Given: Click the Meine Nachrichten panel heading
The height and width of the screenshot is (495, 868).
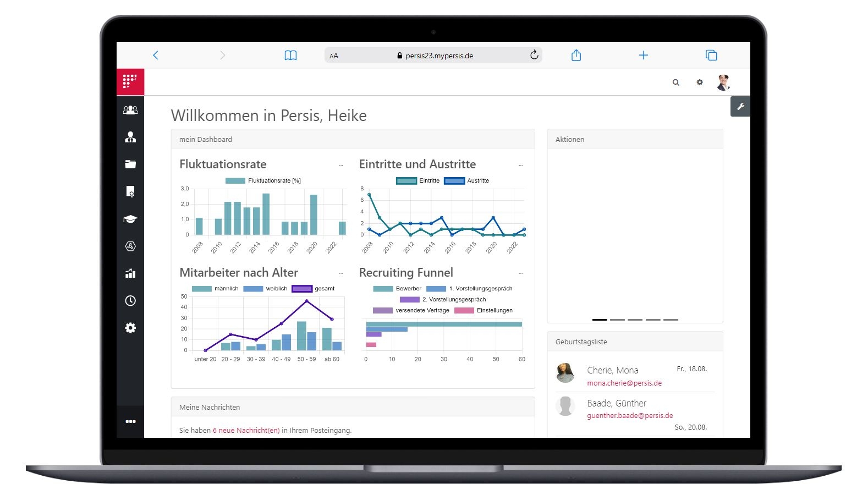Looking at the screenshot, I should tap(210, 407).
